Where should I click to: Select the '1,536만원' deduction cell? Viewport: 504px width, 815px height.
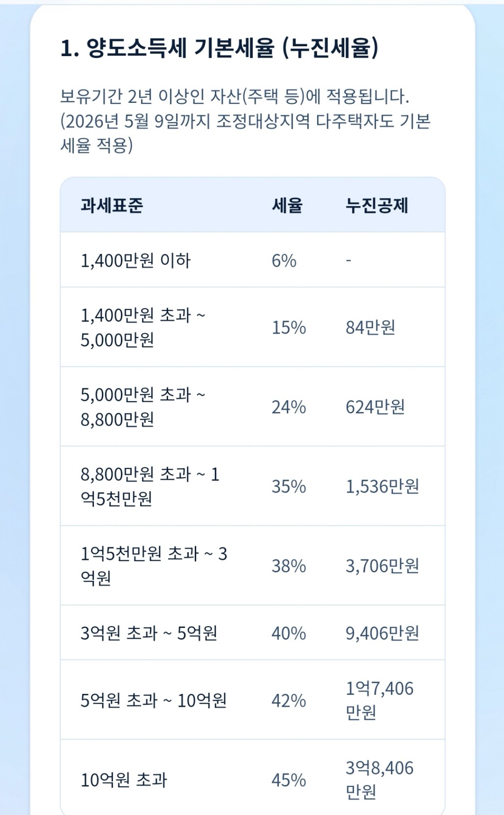click(x=382, y=487)
